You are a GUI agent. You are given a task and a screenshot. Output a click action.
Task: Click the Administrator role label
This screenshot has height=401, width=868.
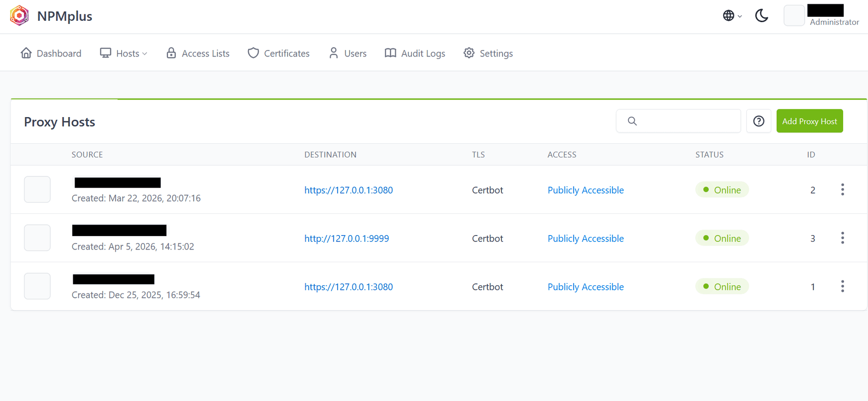tap(834, 22)
